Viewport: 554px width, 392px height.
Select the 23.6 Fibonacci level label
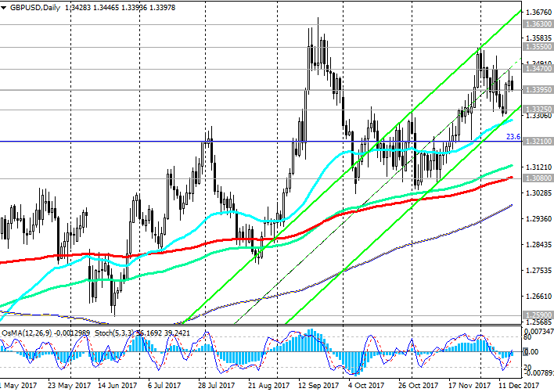[x=513, y=137]
